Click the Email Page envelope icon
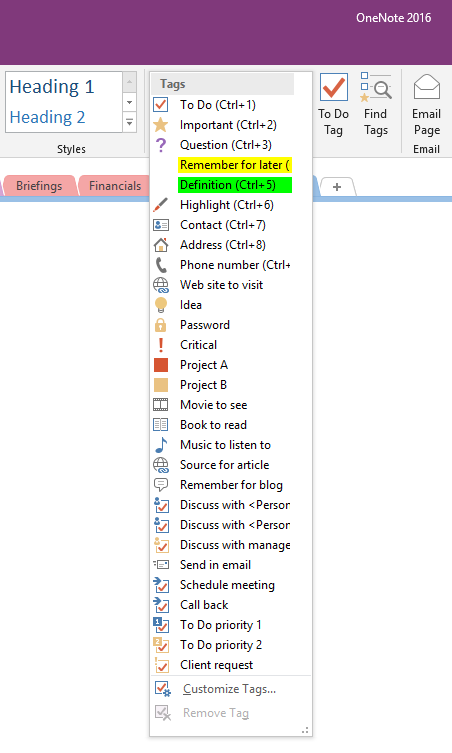 [427, 87]
